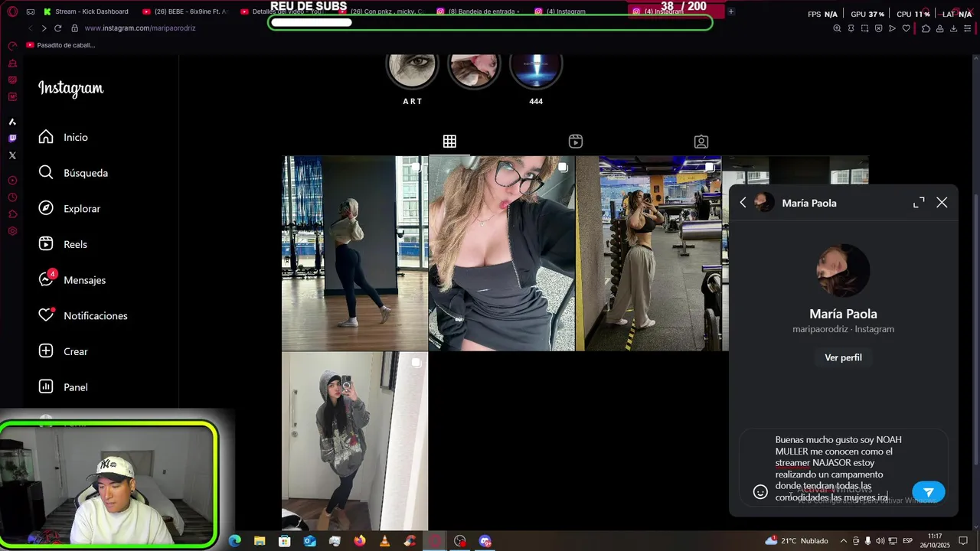Switch to Stream - Kick Dashboard tab

[x=87, y=11]
